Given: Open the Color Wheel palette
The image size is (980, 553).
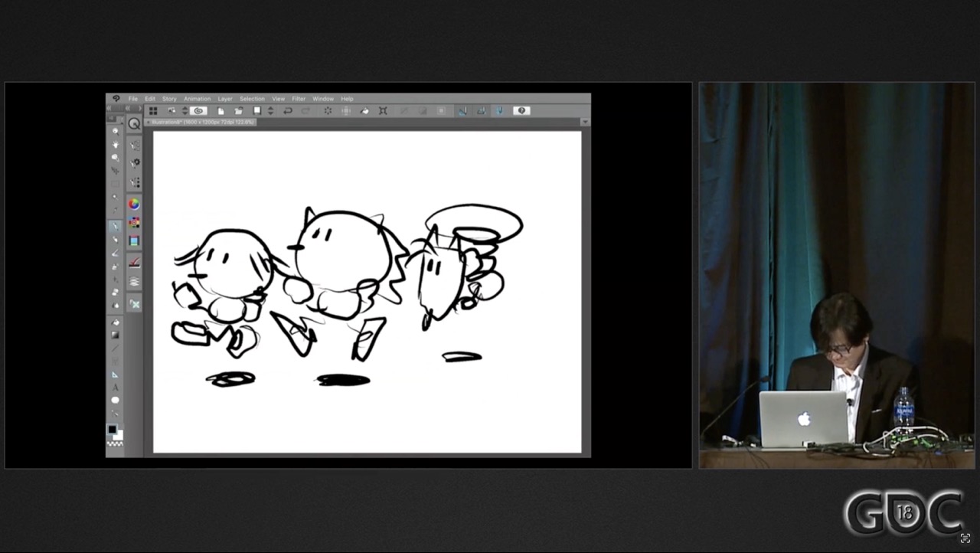Looking at the screenshot, I should [x=134, y=204].
